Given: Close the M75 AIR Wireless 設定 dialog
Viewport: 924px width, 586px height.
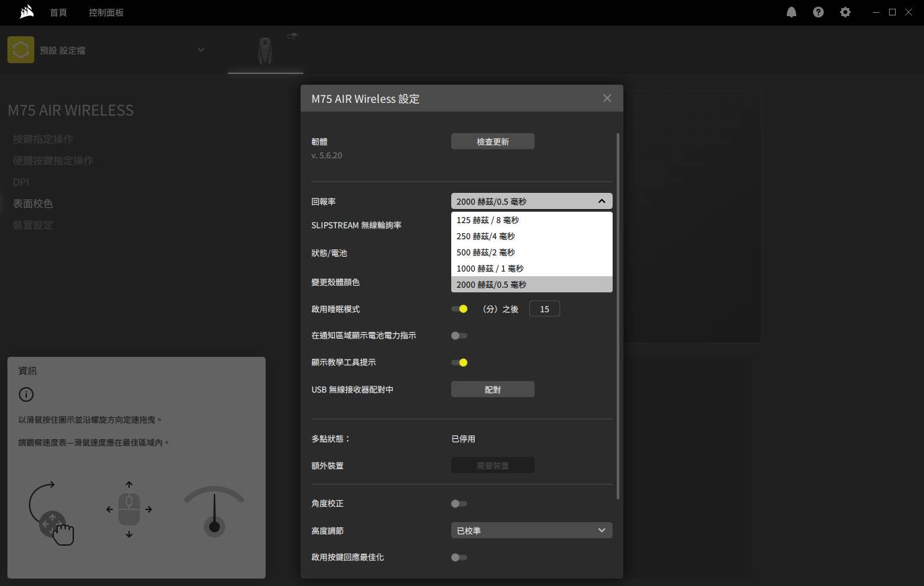Looking at the screenshot, I should click(607, 98).
